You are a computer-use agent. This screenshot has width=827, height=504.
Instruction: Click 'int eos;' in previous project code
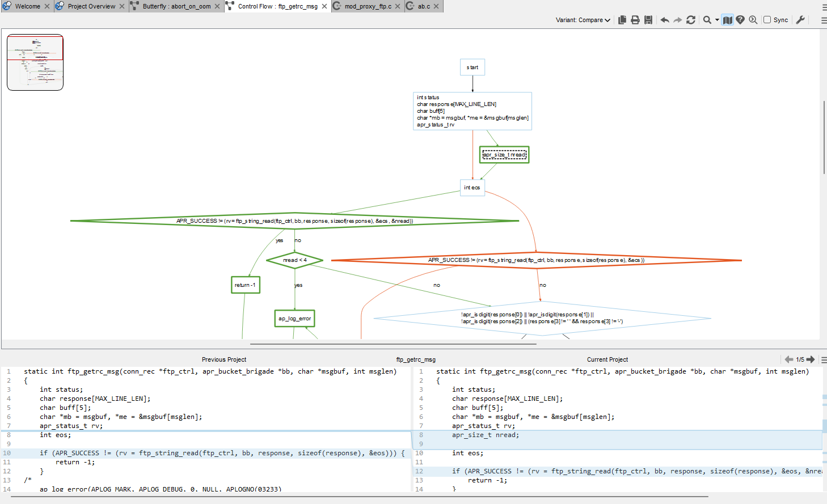(56, 435)
